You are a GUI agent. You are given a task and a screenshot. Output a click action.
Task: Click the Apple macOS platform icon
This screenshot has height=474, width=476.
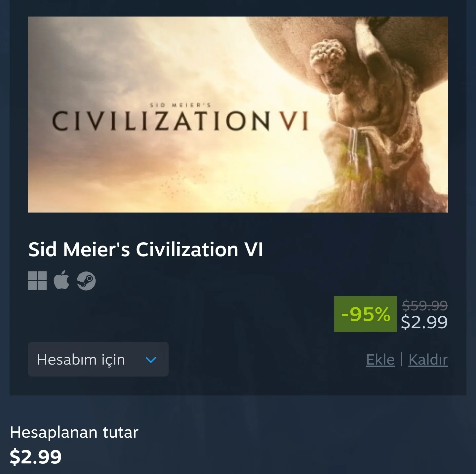62,280
